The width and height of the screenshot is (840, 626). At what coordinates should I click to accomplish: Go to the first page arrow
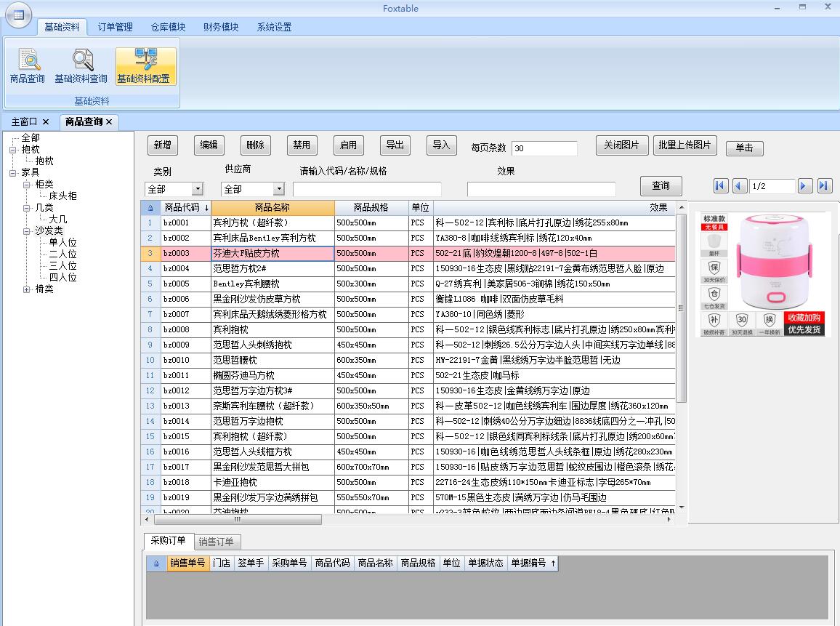(x=720, y=186)
